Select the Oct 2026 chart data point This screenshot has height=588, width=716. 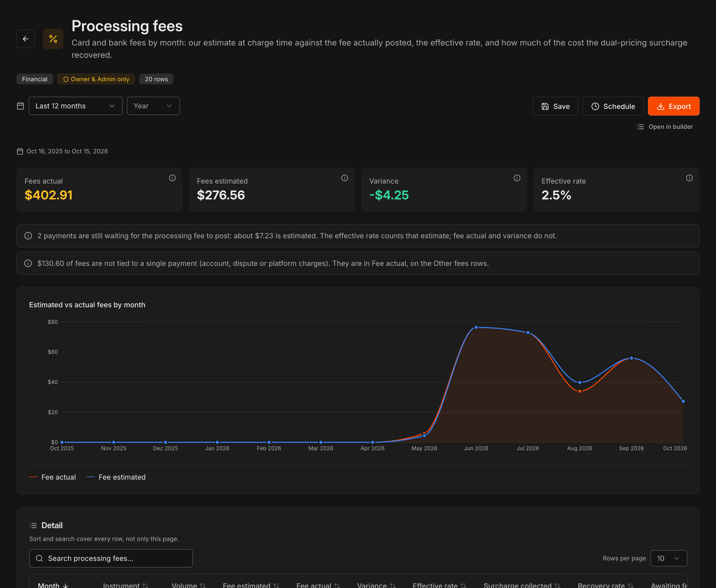(683, 401)
